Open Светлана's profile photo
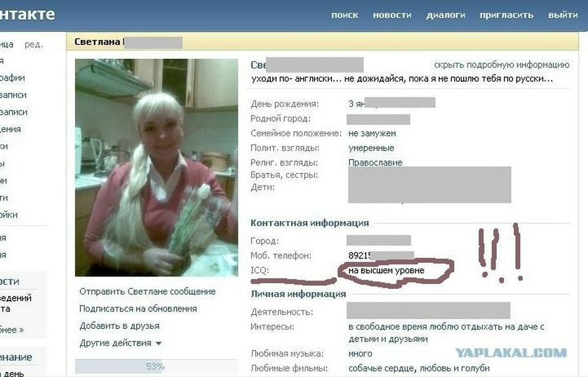The image size is (588, 377). click(156, 167)
